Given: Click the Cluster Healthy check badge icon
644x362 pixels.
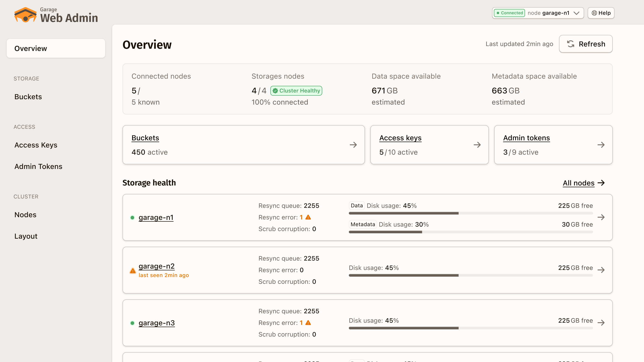Looking at the screenshot, I should [275, 91].
